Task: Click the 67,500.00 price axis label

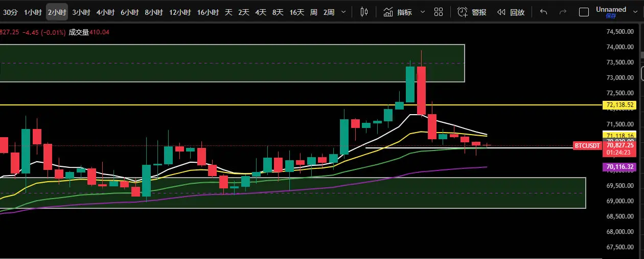Action: tap(619, 247)
